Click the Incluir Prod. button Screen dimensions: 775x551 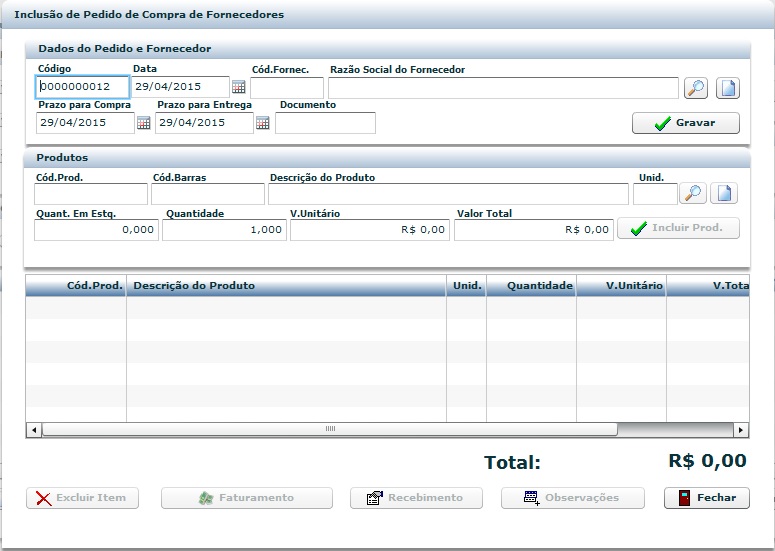click(x=678, y=228)
